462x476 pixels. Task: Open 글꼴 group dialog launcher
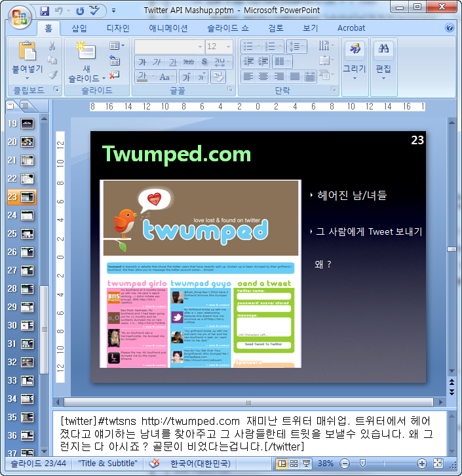230,89
